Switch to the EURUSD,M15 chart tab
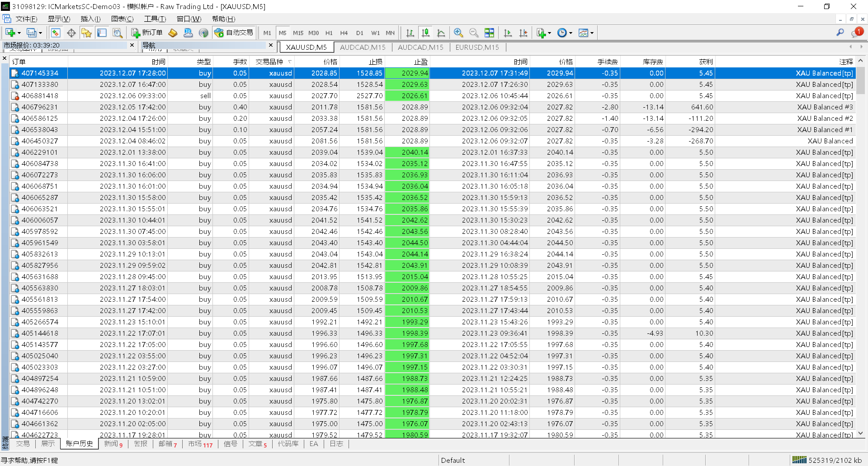Screen dimensions: 868x466 [477, 47]
